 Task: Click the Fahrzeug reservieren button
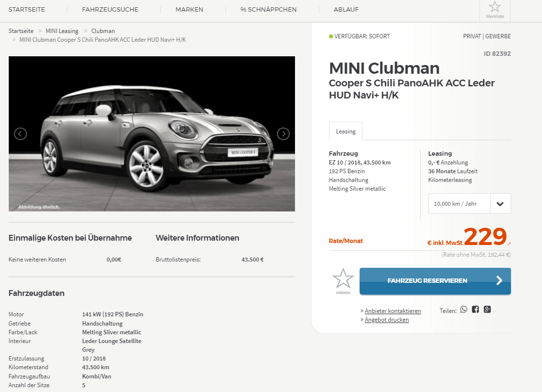pos(435,281)
